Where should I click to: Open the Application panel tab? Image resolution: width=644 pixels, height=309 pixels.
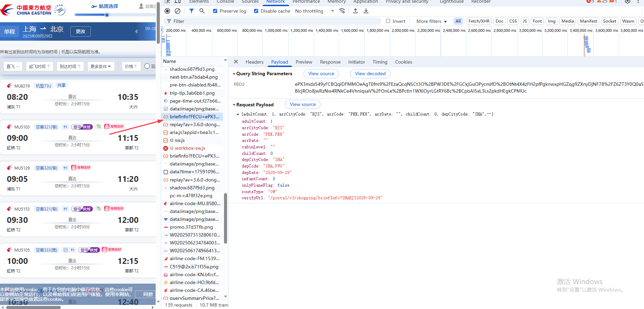click(x=365, y=2)
